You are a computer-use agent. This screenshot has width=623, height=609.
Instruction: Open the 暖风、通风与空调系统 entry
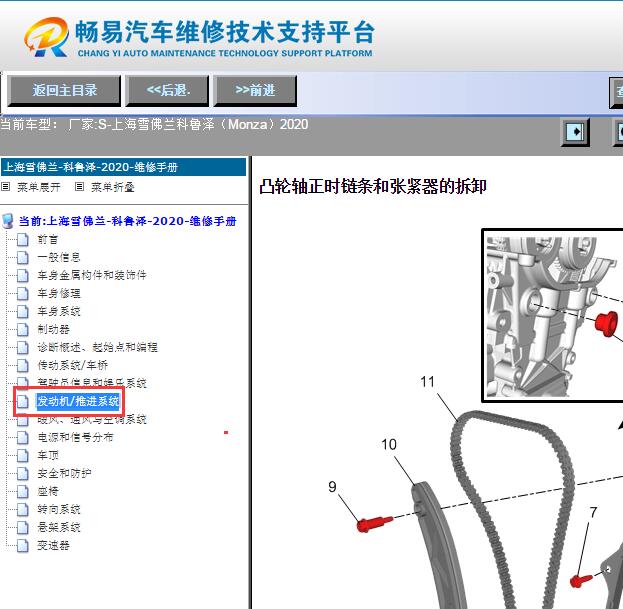pos(92,420)
